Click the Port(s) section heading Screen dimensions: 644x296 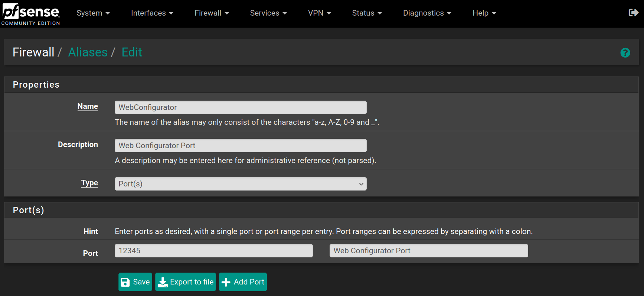29,210
